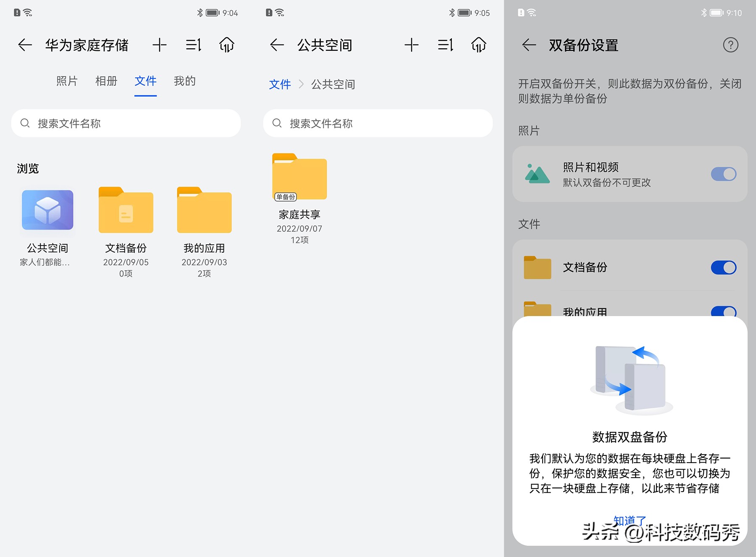This screenshot has height=557, width=756.
Task: Switch to the 我的 tab
Action: pos(184,81)
